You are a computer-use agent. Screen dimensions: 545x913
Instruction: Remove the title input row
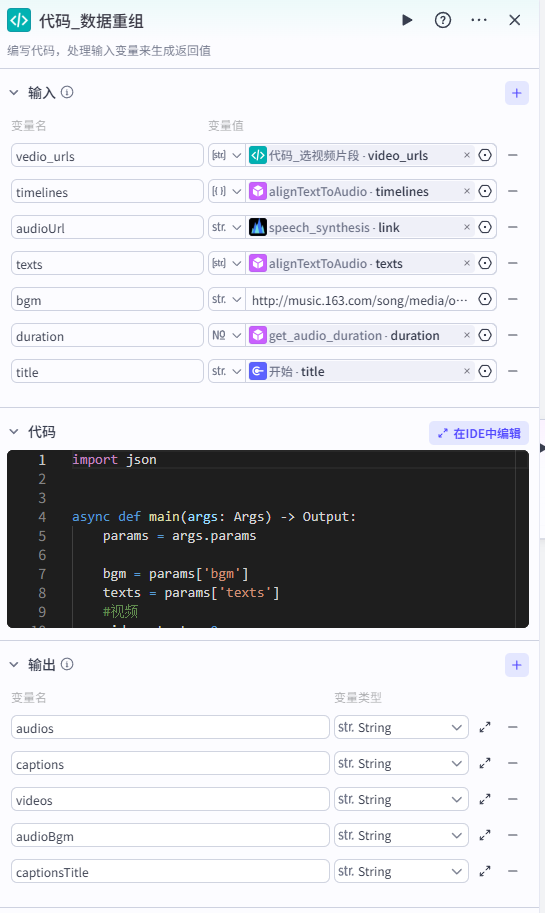(x=513, y=371)
